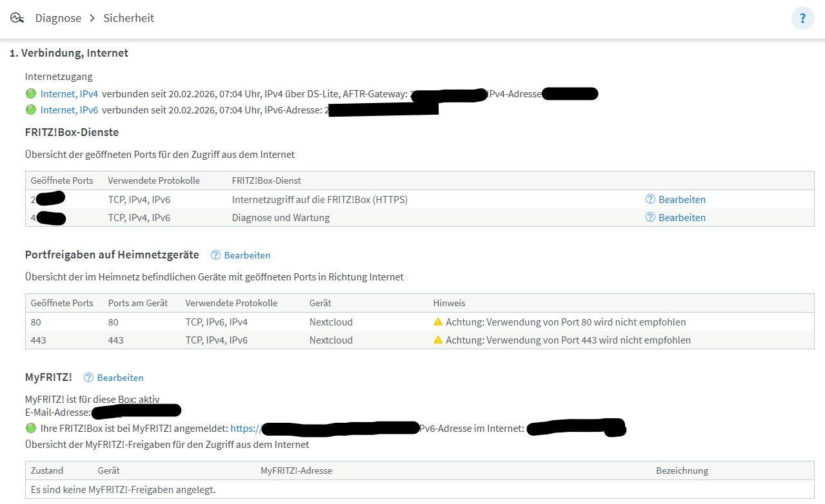Click help icon beside Portfreigaben auf Heimnetzgeräte

click(x=215, y=255)
